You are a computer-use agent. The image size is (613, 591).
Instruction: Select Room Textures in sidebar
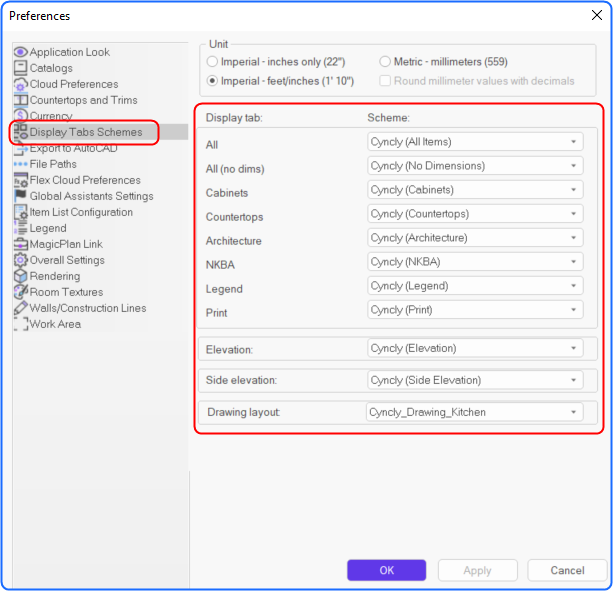coord(66,292)
